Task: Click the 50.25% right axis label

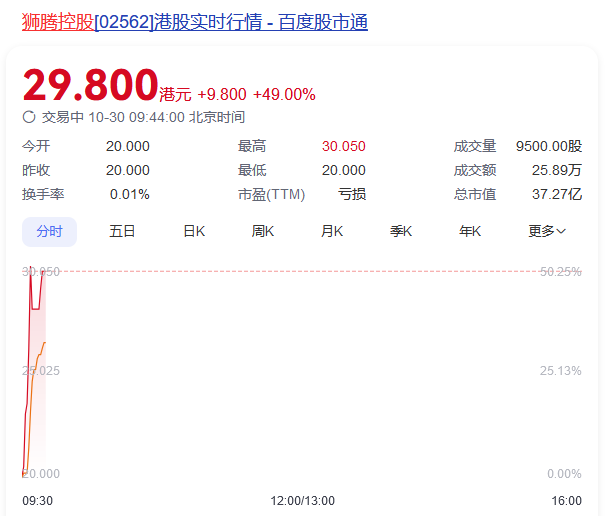Action: (560, 271)
